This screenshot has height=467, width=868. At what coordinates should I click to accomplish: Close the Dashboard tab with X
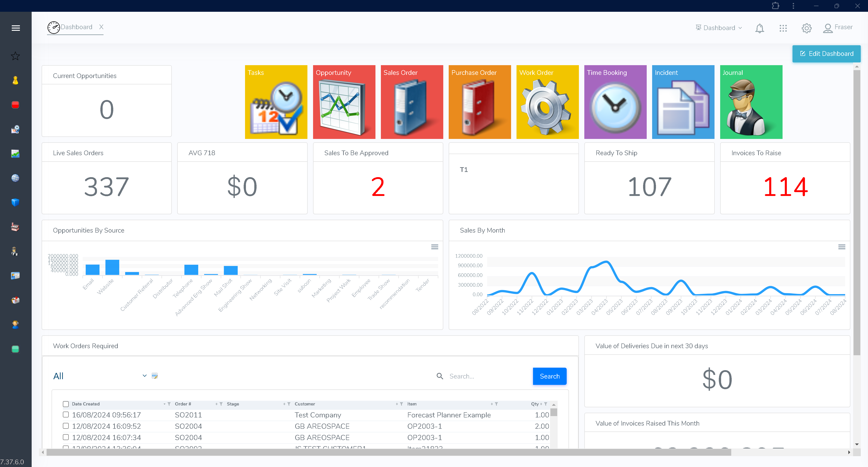(x=101, y=27)
